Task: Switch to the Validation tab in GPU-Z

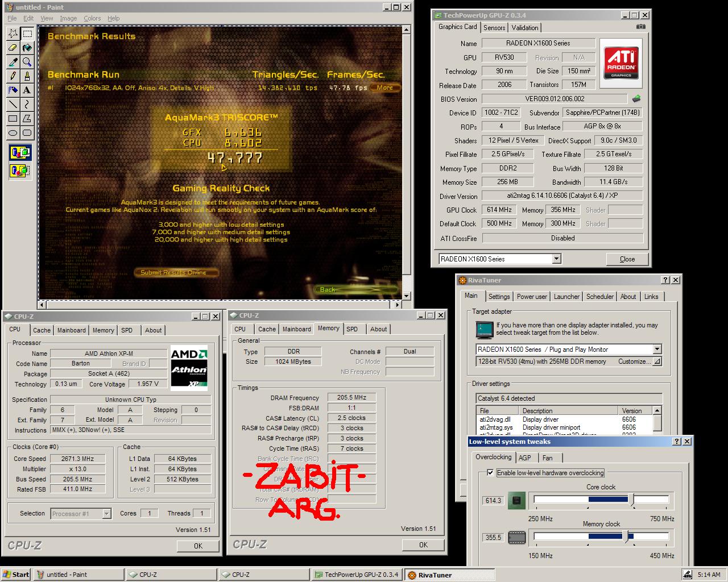Action: tap(525, 27)
